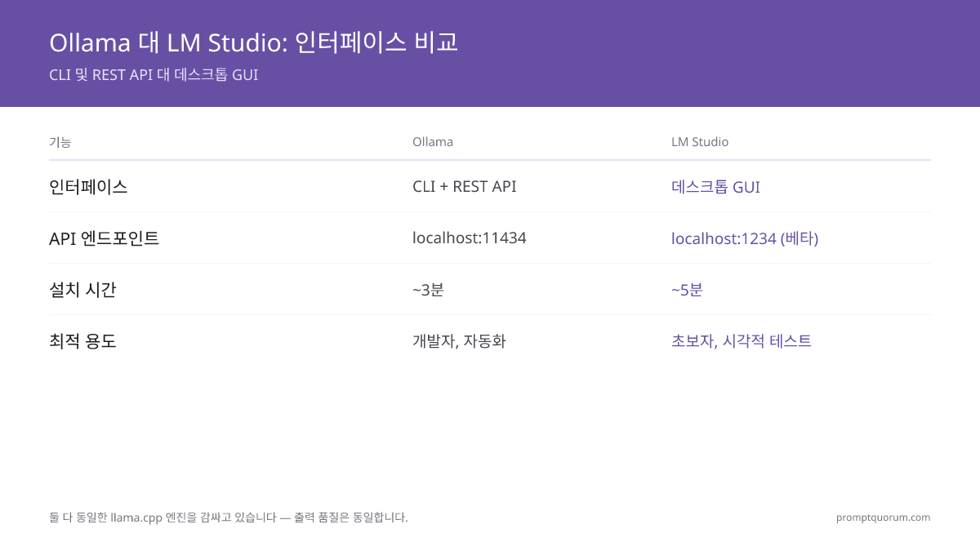Click the "초보자, 시각적 테스트" cell
This screenshot has width=980, height=551.
click(742, 341)
